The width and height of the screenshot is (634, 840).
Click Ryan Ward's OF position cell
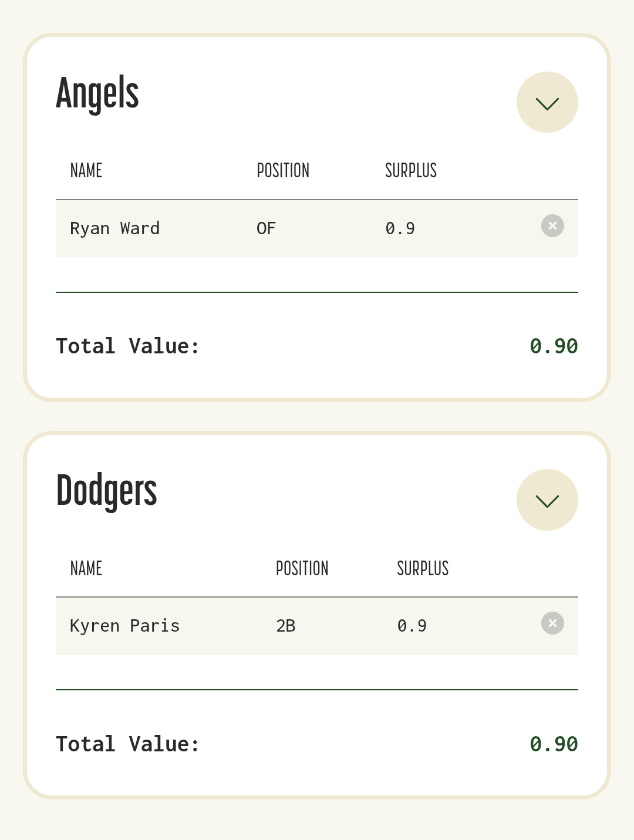coord(266,228)
